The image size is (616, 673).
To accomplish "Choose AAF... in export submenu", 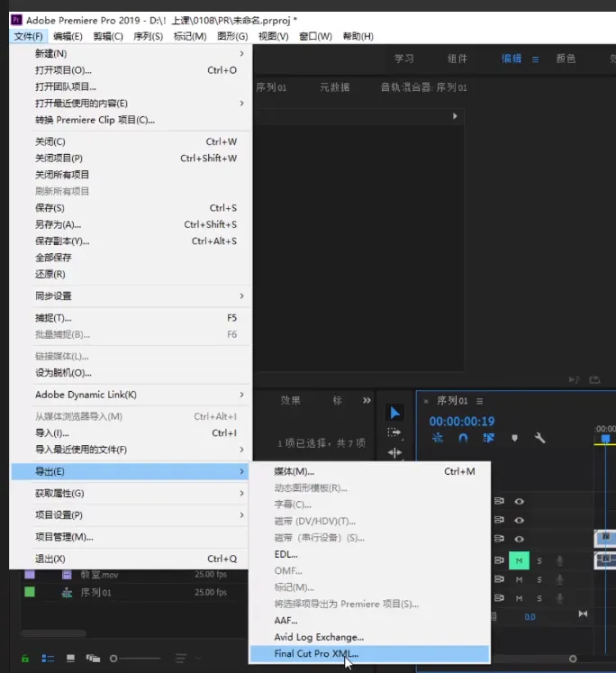I will tap(369, 620).
